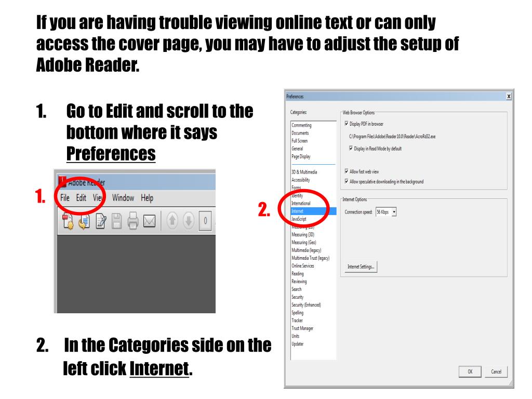Select Measuring (3D) category

pos(303,234)
